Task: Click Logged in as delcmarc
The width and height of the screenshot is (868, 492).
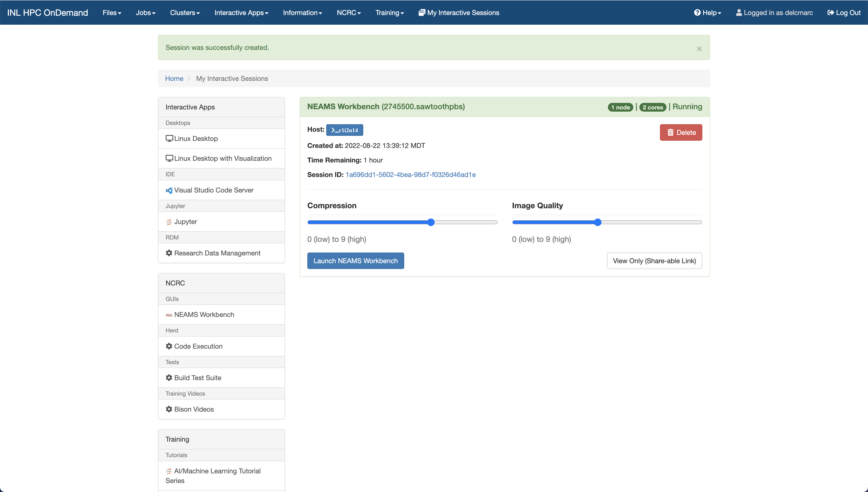Action: click(774, 13)
